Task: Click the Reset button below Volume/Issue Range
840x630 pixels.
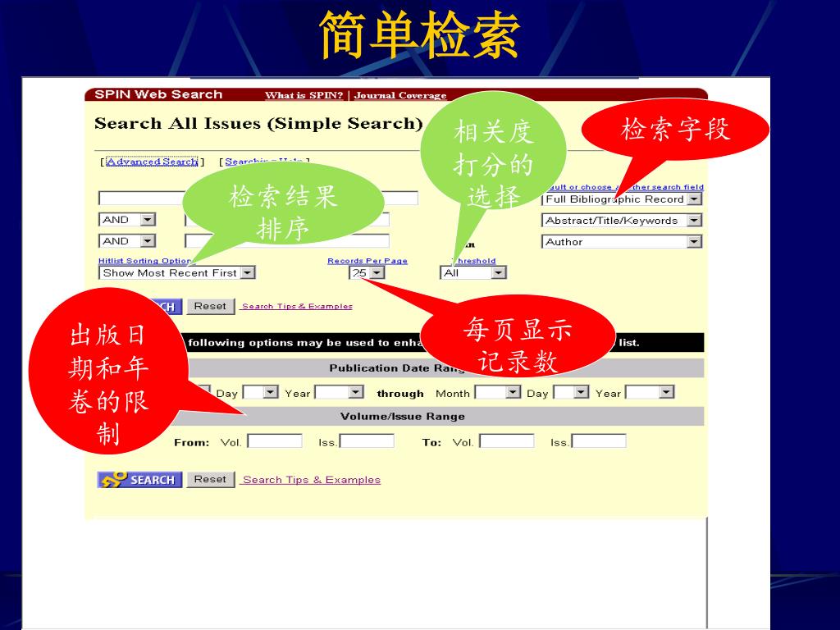Action: click(210, 479)
